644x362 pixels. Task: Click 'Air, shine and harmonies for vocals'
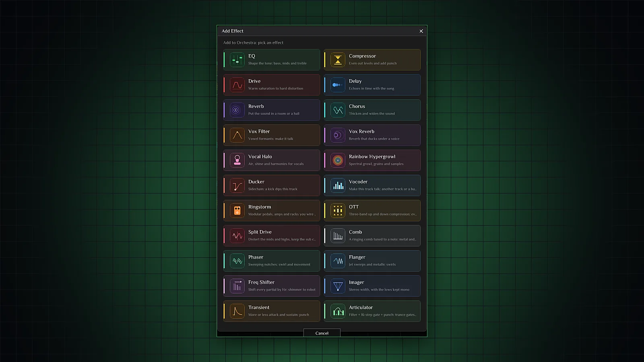click(276, 164)
